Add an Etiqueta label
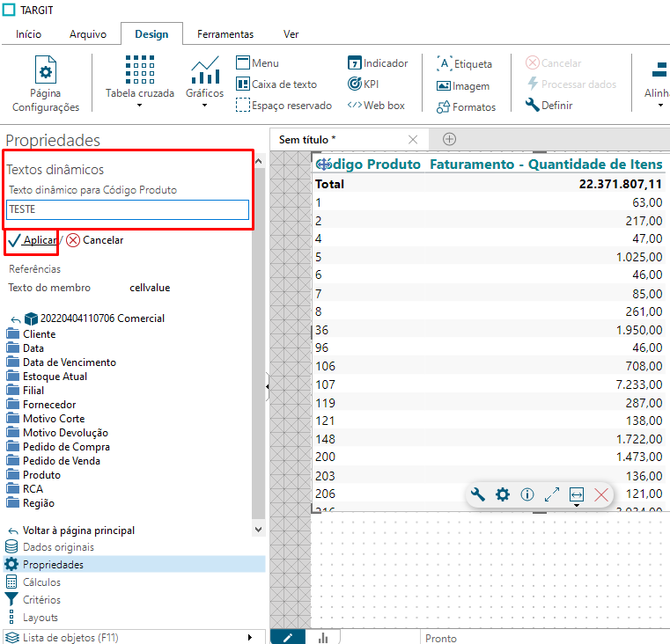Screen dimensions: 670x644 [465, 63]
